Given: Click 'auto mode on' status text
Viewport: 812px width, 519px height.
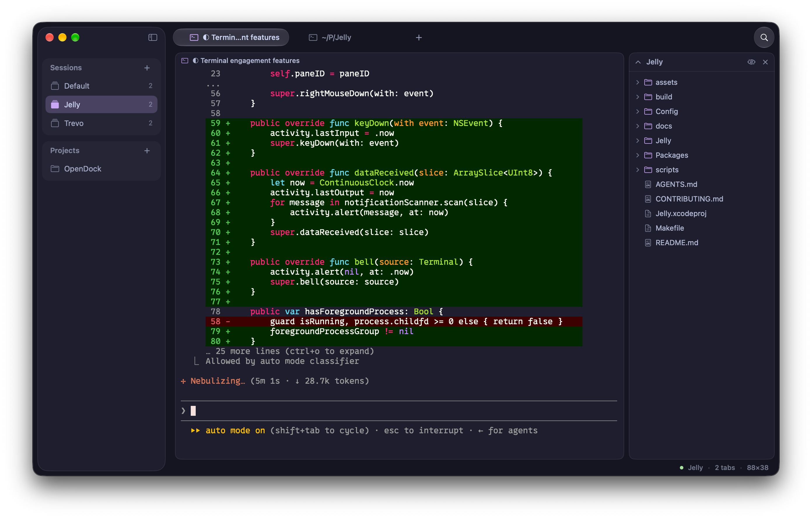Looking at the screenshot, I should coord(235,431).
